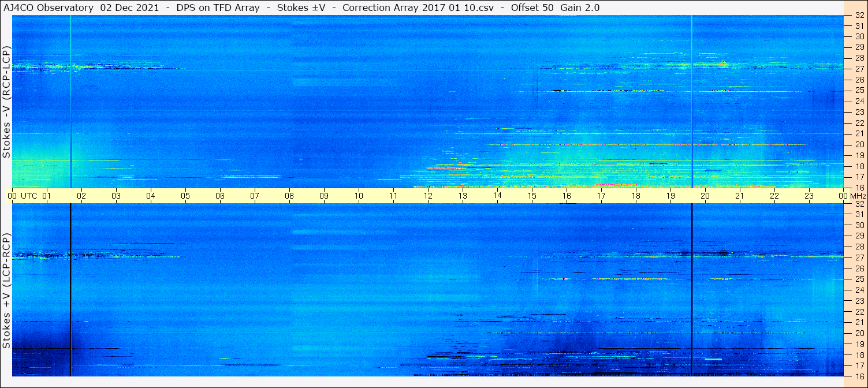Click the "32" MHz tick, upper panel

[859, 16]
